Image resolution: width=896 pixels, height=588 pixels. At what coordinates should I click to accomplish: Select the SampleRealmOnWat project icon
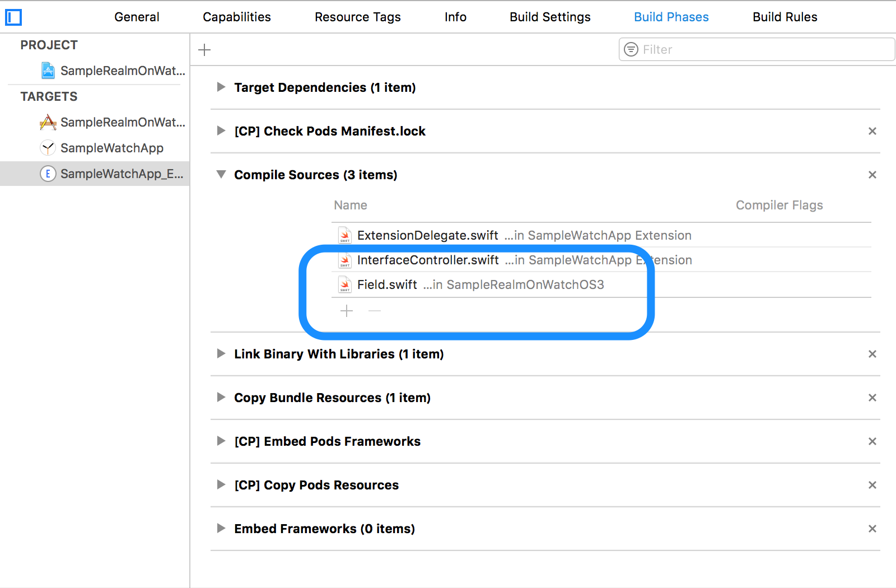[x=48, y=71]
